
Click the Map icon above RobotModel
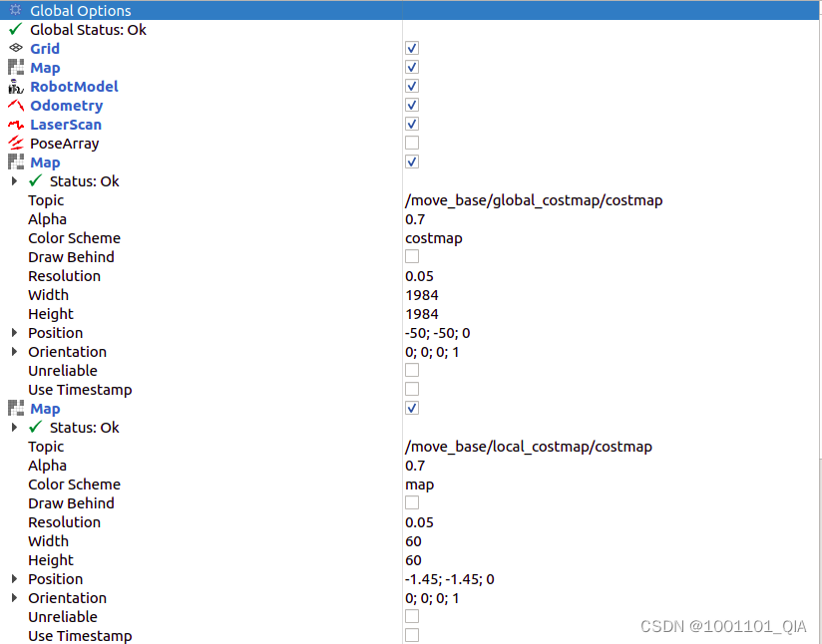click(16, 67)
